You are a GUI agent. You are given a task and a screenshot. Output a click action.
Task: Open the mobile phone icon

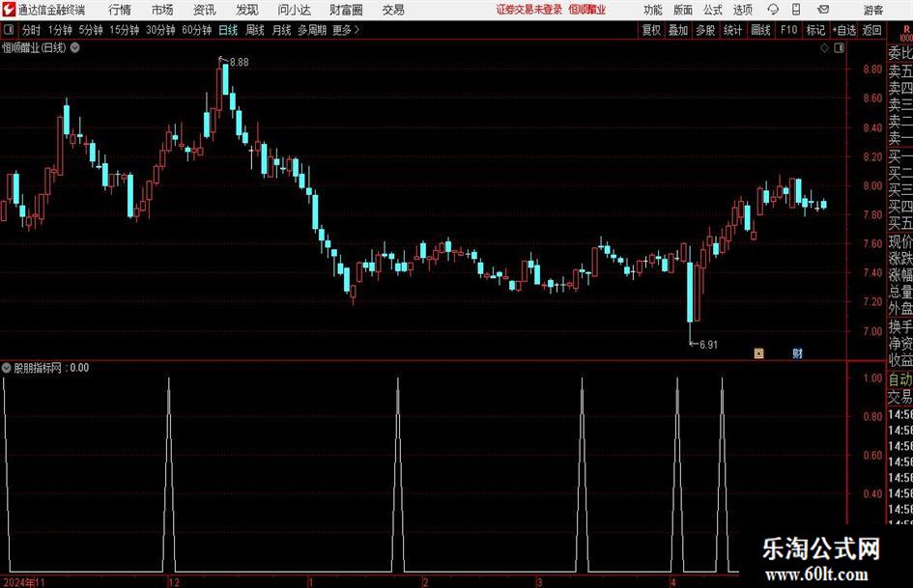[x=796, y=10]
